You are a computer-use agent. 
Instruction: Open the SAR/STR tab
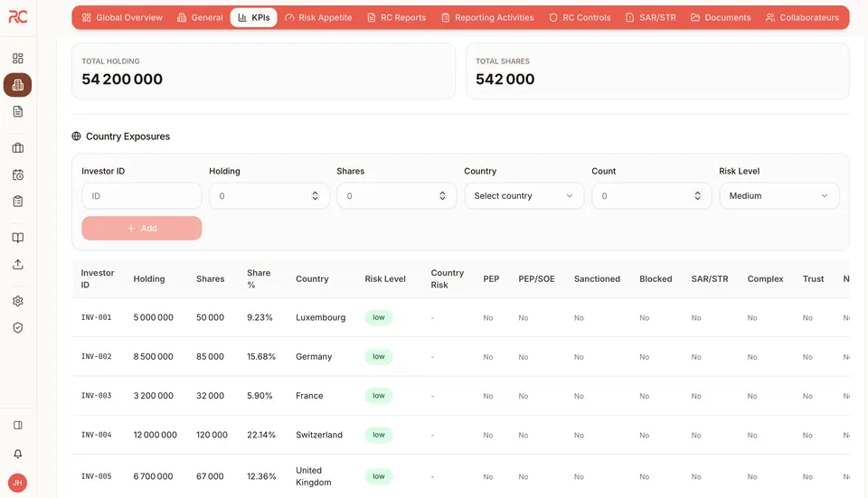650,18
